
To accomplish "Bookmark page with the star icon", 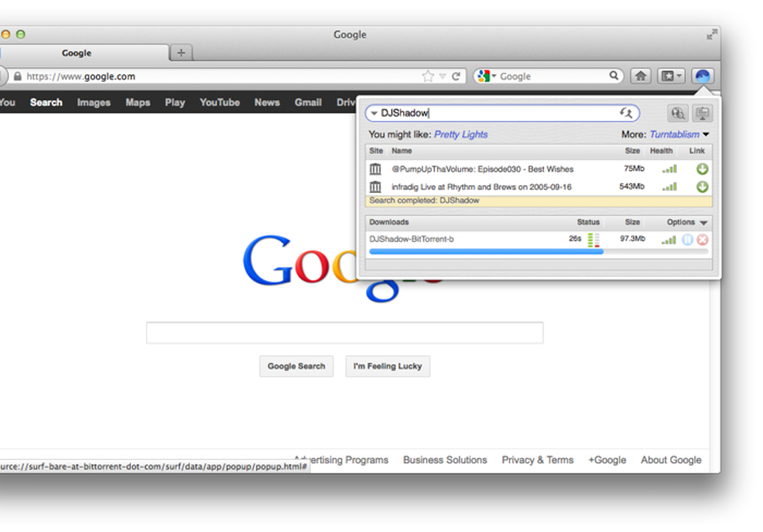I will pos(428,76).
